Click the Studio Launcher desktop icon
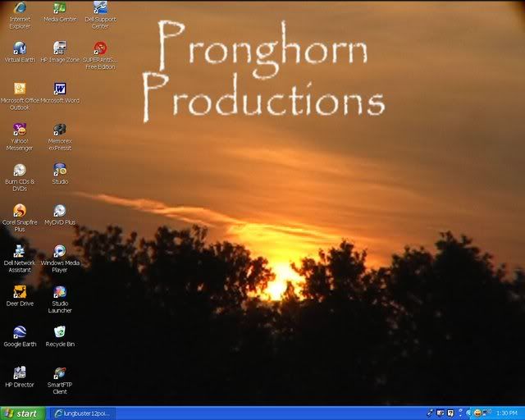525x420 pixels. point(60,299)
